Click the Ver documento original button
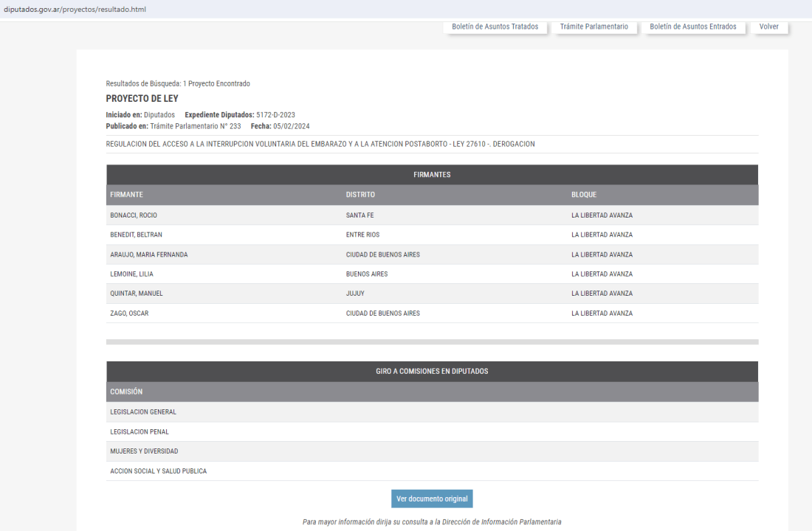812x531 pixels. [x=432, y=499]
